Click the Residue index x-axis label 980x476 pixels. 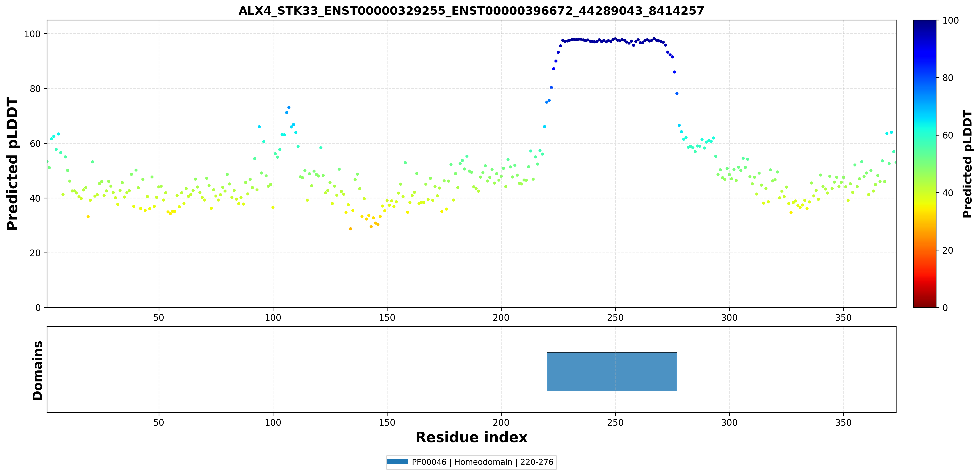(x=471, y=437)
